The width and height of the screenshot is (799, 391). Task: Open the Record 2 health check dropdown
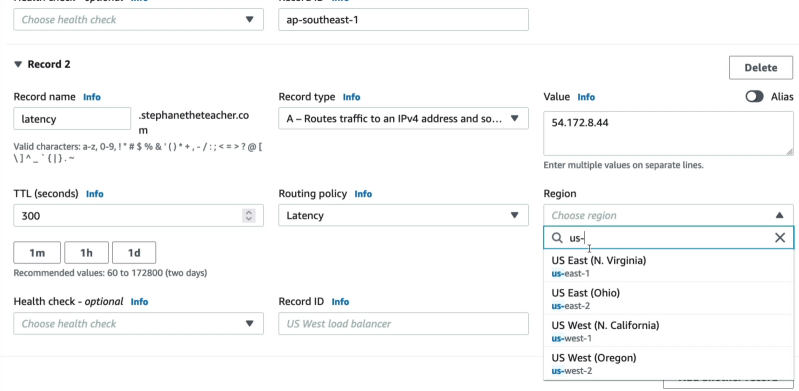click(138, 324)
